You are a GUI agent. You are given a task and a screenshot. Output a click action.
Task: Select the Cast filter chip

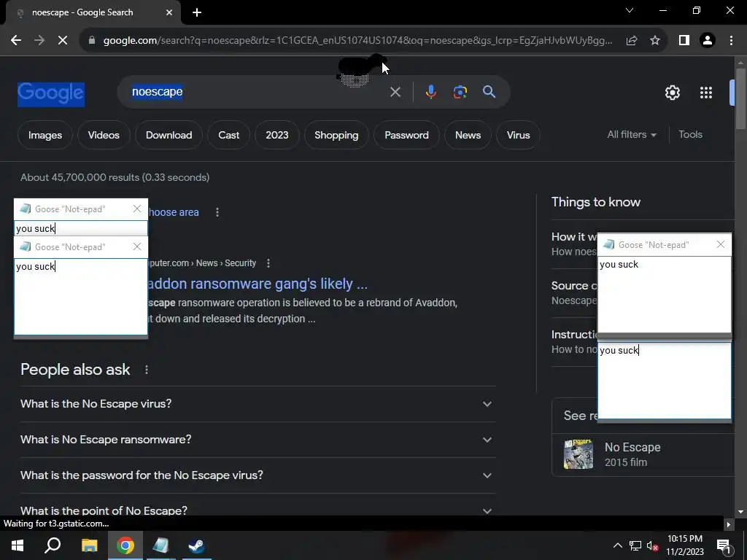(x=228, y=135)
